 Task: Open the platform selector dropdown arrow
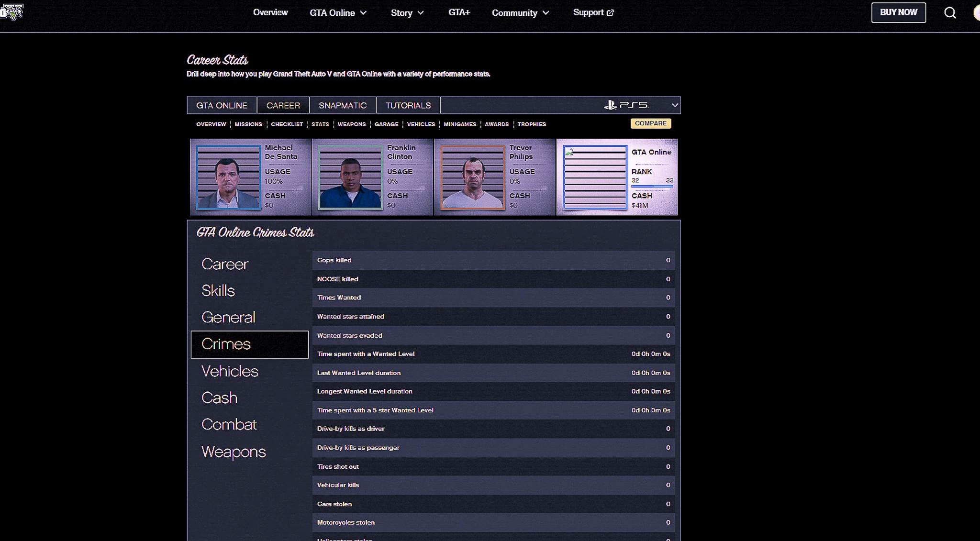pyautogui.click(x=674, y=105)
